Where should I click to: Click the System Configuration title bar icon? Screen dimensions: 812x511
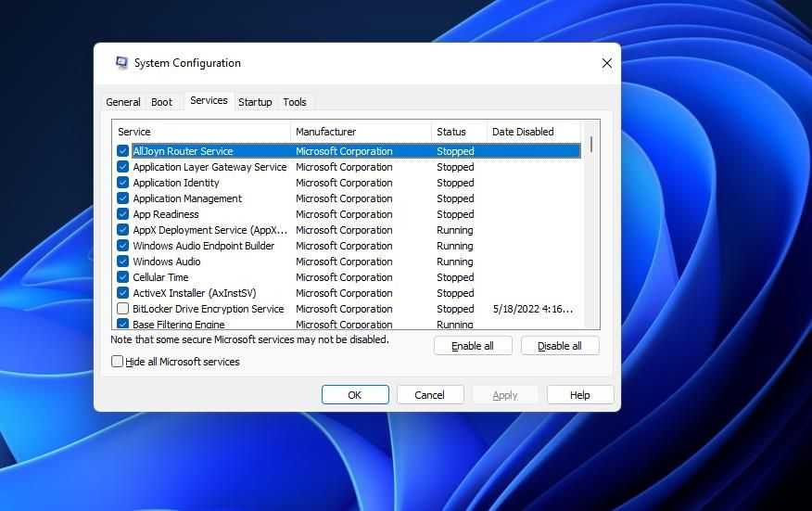click(121, 63)
